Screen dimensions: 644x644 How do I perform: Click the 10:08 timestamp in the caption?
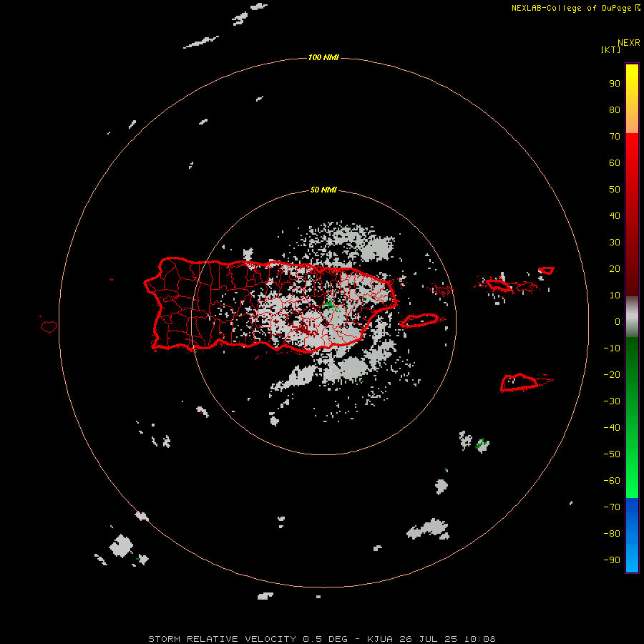tap(479, 639)
